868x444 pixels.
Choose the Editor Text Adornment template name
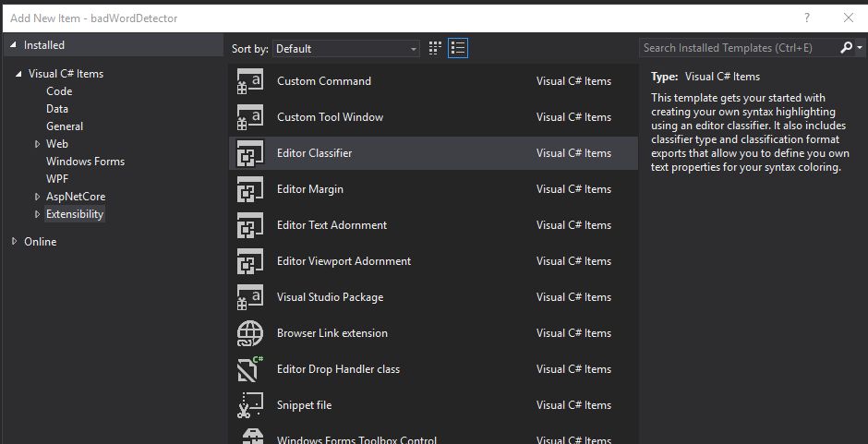click(x=332, y=225)
